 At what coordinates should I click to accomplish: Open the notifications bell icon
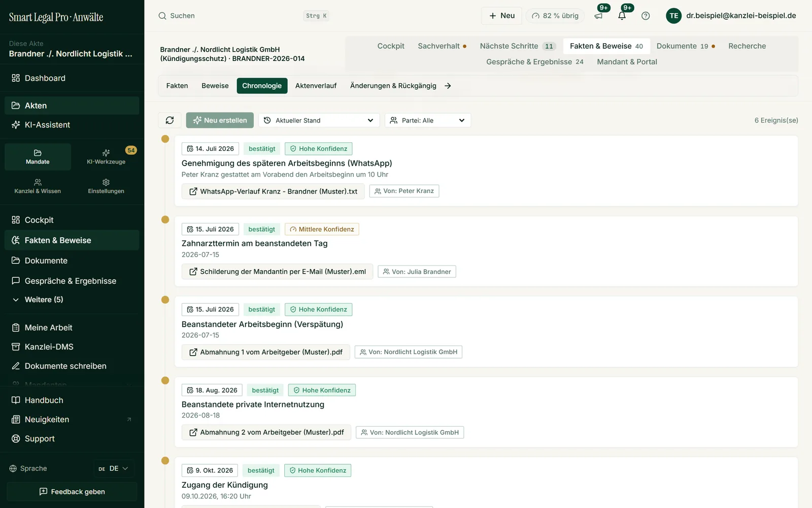[622, 16]
